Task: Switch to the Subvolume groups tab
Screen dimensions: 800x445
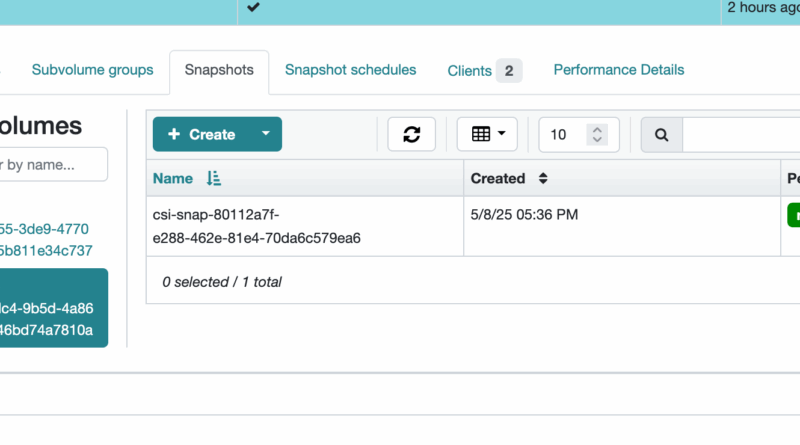Action: pyautogui.click(x=92, y=70)
